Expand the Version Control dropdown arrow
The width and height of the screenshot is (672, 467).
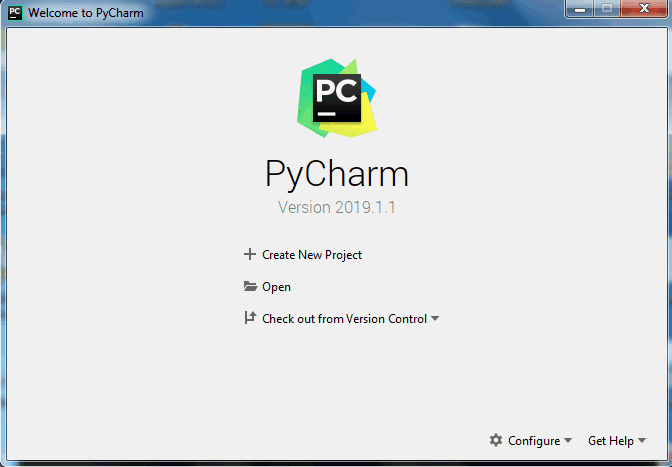pos(435,318)
